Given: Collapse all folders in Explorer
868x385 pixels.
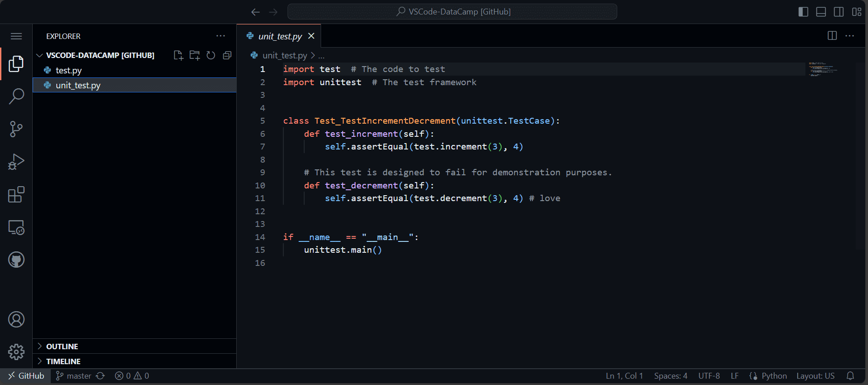Looking at the screenshot, I should point(227,55).
